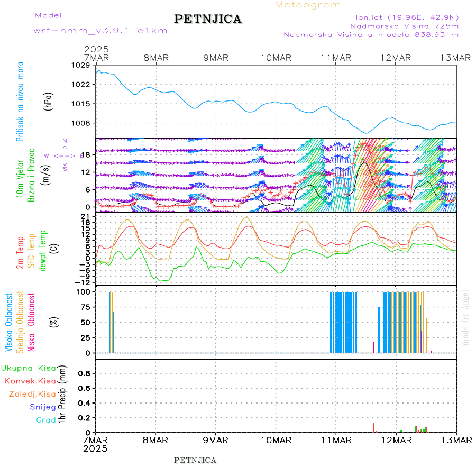The width and height of the screenshot is (476, 476).
Task: Click the blue 'Visoka Oblacnost' label
Action: (x=8, y=323)
